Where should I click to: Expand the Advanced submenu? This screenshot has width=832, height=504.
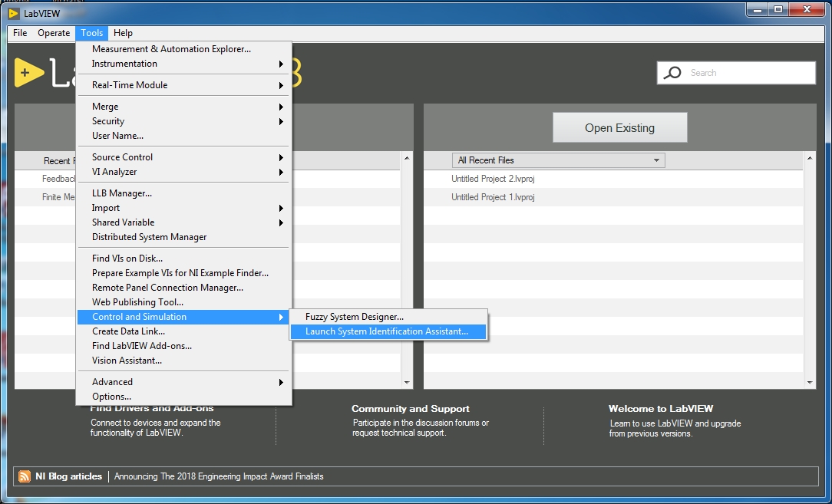coord(183,382)
